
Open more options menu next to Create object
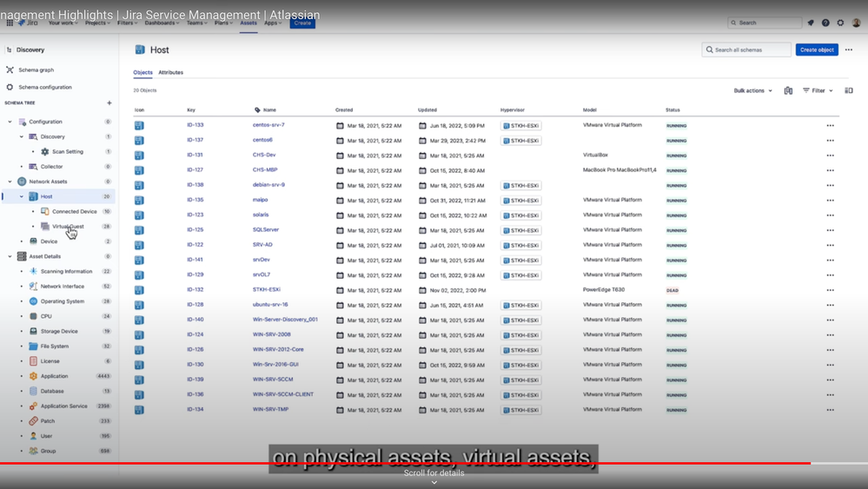tap(849, 50)
